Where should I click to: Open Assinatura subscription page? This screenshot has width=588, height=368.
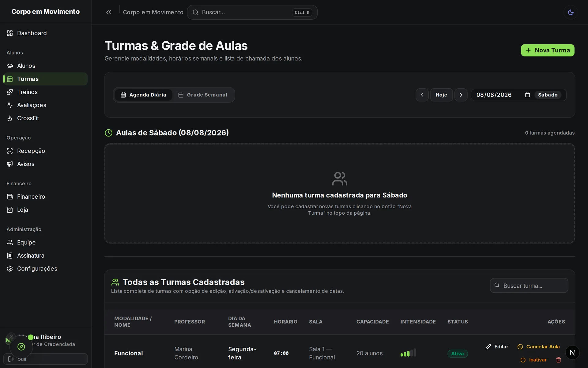click(45, 255)
